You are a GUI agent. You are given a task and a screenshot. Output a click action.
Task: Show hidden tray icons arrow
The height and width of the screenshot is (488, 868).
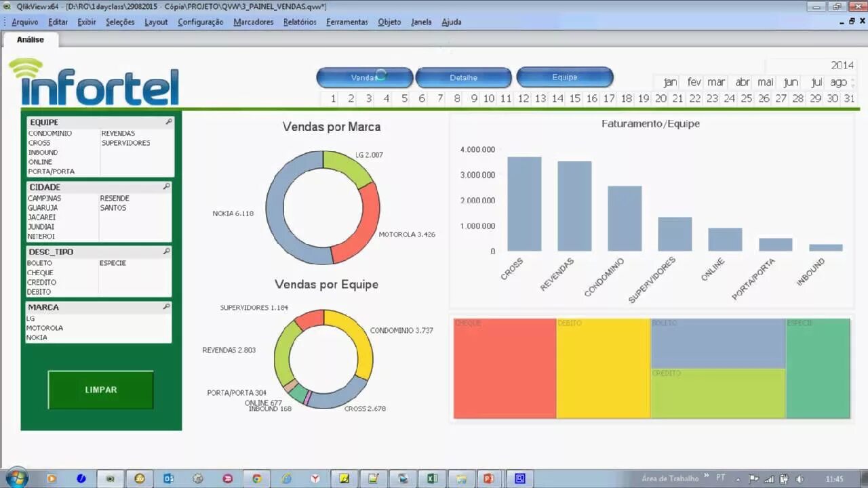pos(739,479)
